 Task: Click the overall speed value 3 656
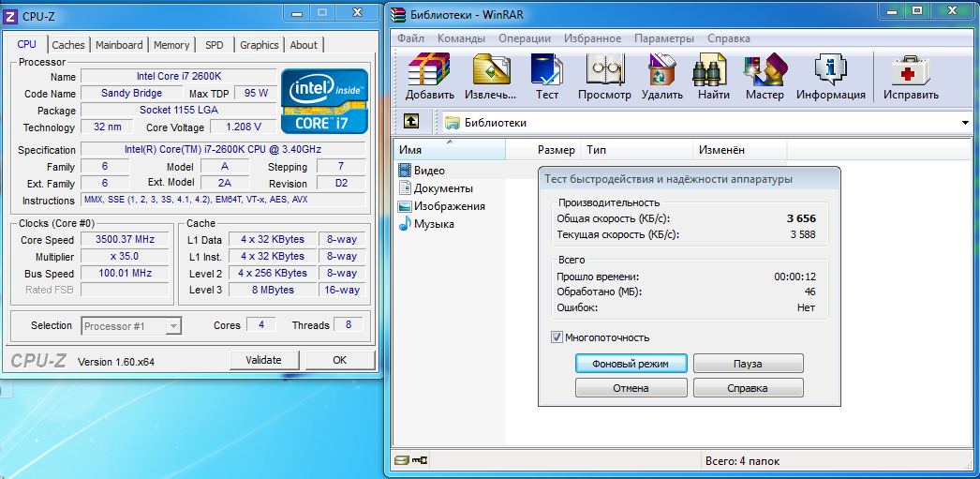pyautogui.click(x=801, y=218)
